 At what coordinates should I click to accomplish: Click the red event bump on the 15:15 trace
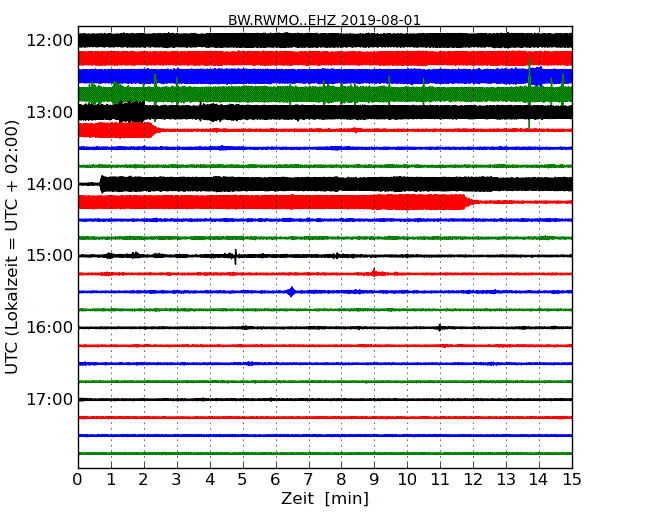(x=374, y=272)
